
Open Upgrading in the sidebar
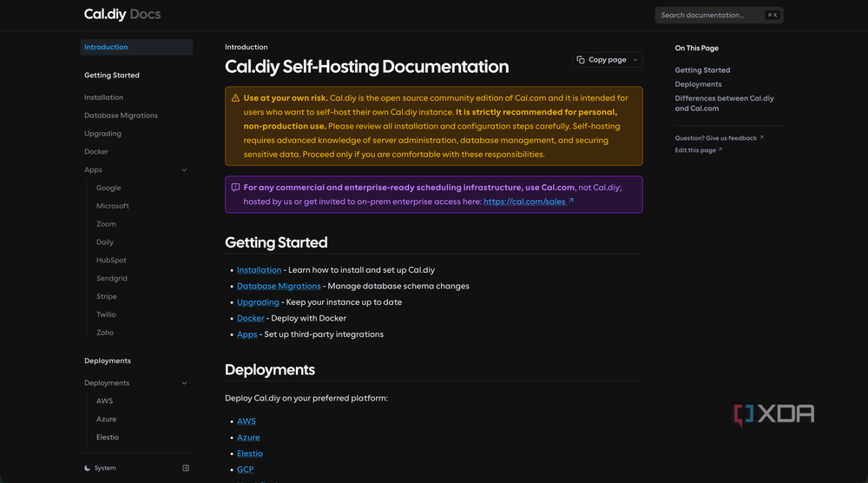(x=102, y=134)
